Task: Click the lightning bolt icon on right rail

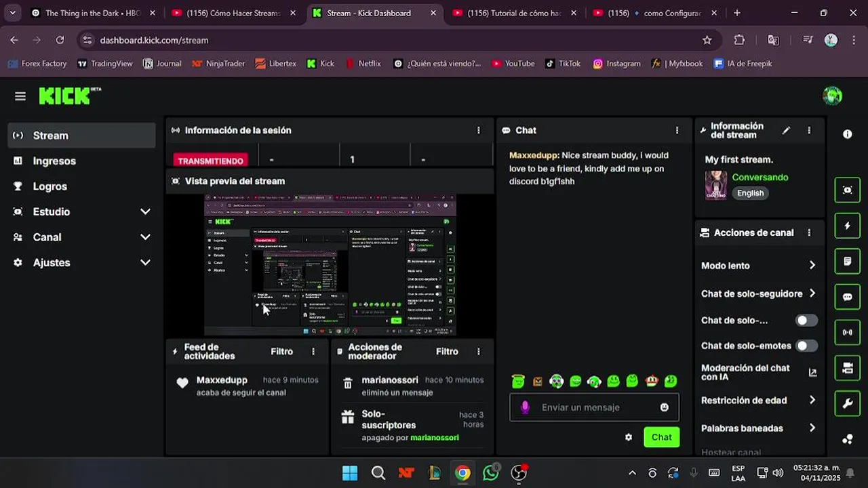Action: (847, 226)
